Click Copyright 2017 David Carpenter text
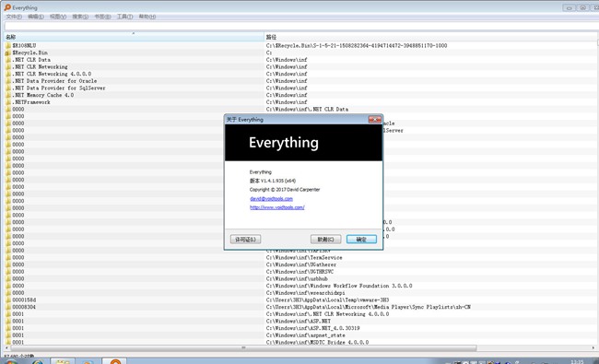Viewport: 599px width, 364px height. [x=285, y=190]
